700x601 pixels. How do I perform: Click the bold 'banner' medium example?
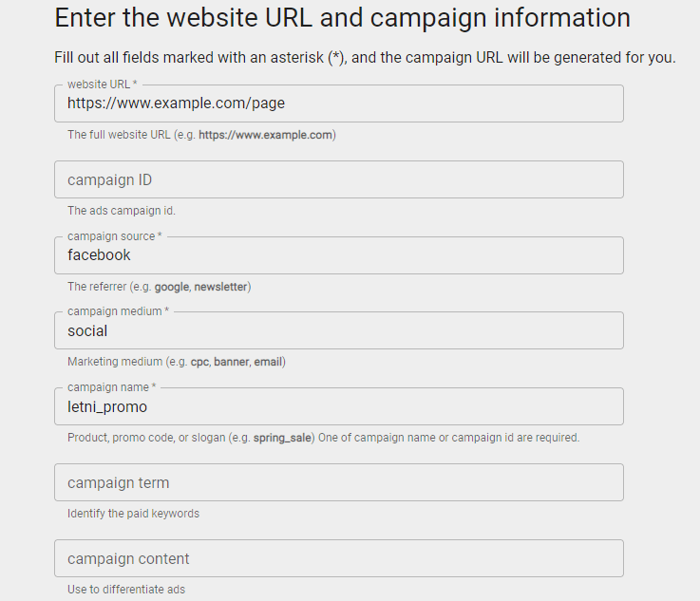coord(231,362)
